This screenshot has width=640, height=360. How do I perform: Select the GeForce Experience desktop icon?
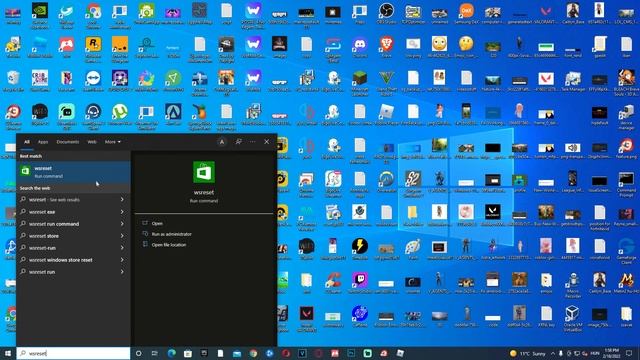point(40,16)
